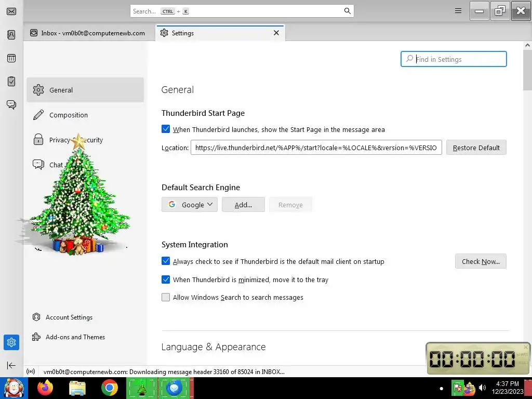Click the scrollbar up arrow

528,45
